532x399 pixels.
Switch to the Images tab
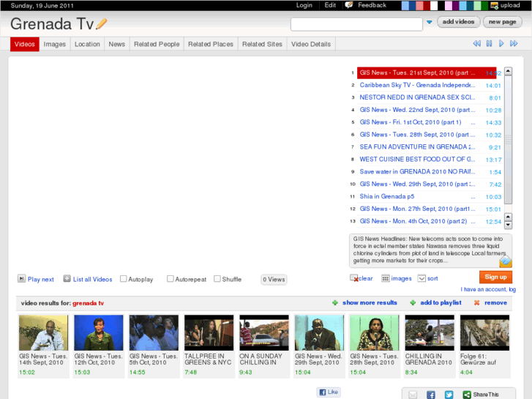(55, 44)
